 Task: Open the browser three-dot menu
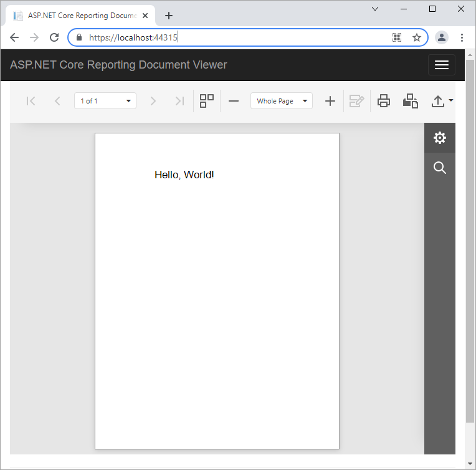462,37
